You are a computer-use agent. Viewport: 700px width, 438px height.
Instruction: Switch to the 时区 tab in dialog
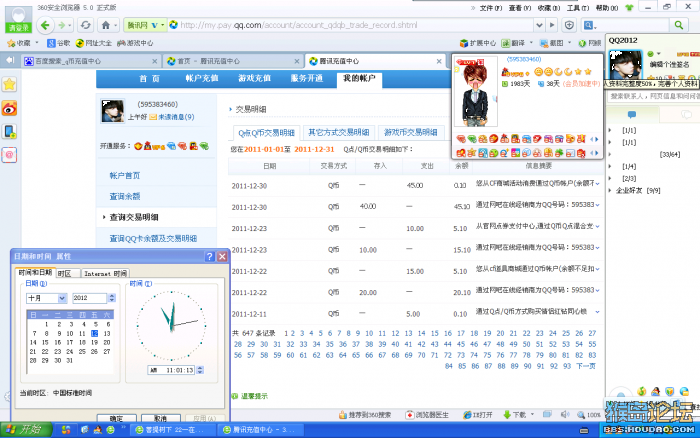[67, 273]
